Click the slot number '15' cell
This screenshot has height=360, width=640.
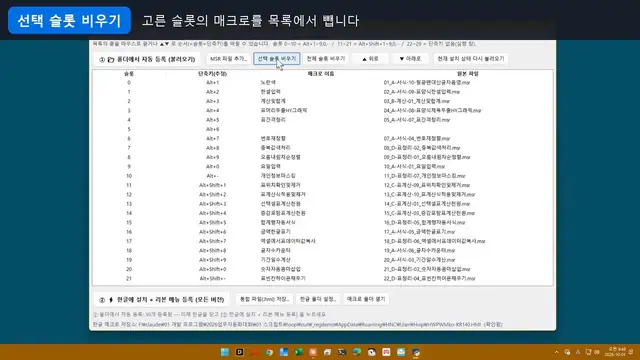(x=129, y=222)
